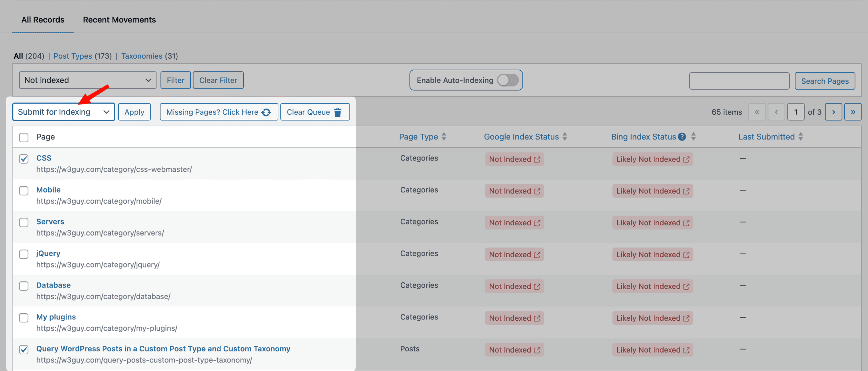The height and width of the screenshot is (371, 868).
Task: Jump to last page double-arrow button
Action: [853, 112]
